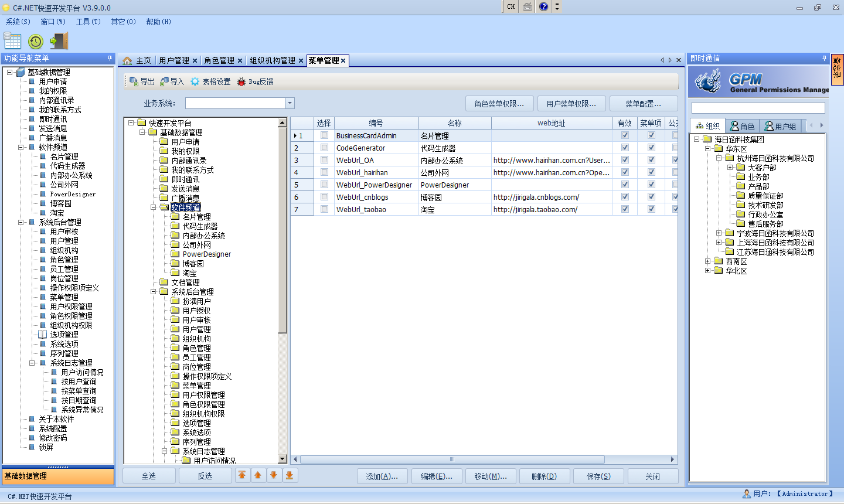Collapse 快速开发平台 root in menu tree

[x=131, y=123]
